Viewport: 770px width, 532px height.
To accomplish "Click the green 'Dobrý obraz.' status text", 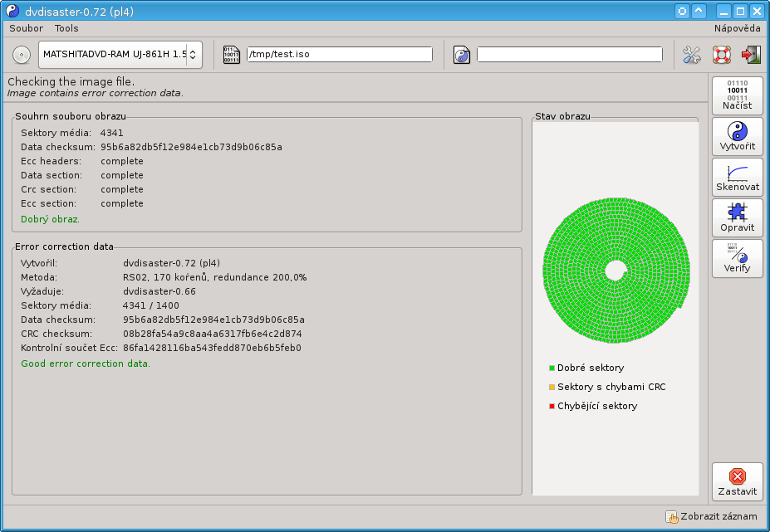I will coord(50,219).
